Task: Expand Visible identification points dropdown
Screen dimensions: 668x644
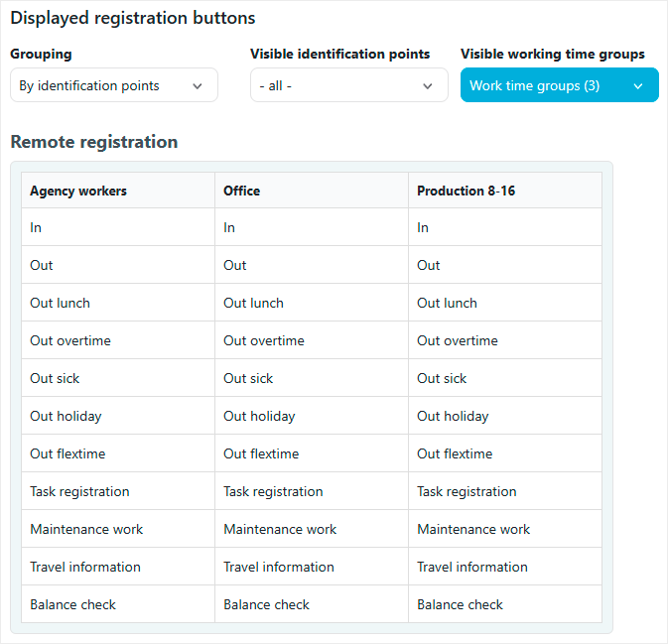Action: [348, 85]
